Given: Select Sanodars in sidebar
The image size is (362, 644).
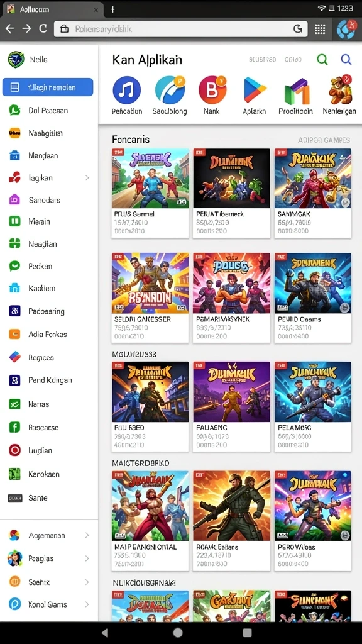Looking at the screenshot, I should coord(49,200).
